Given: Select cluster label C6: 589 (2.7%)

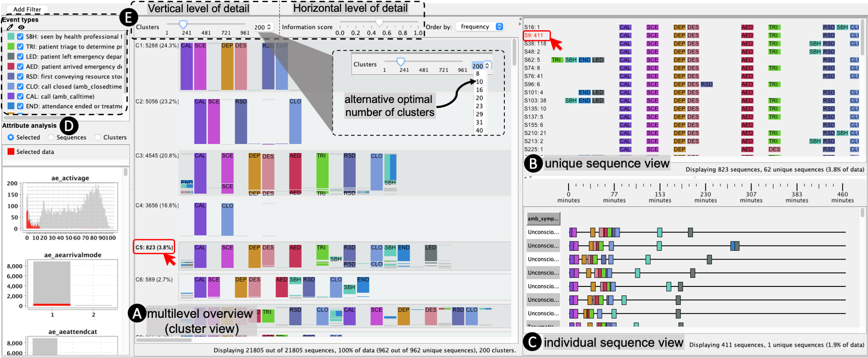Looking at the screenshot, I should pyautogui.click(x=154, y=280).
